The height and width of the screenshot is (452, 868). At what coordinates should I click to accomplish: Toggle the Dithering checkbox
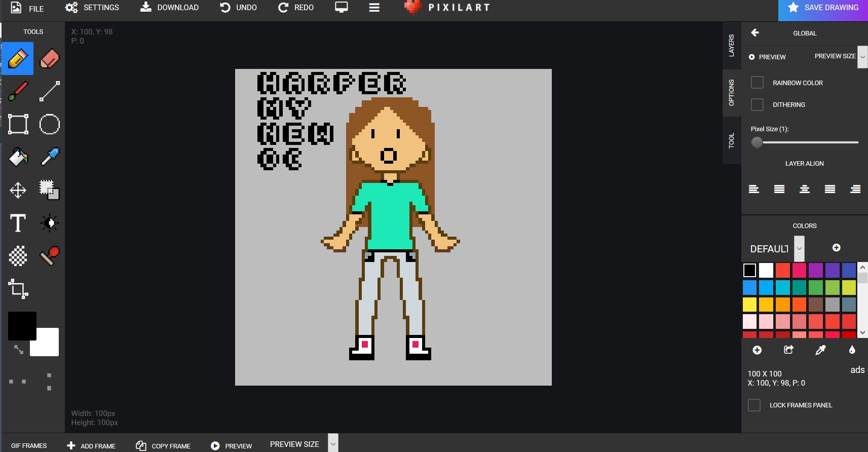click(757, 104)
